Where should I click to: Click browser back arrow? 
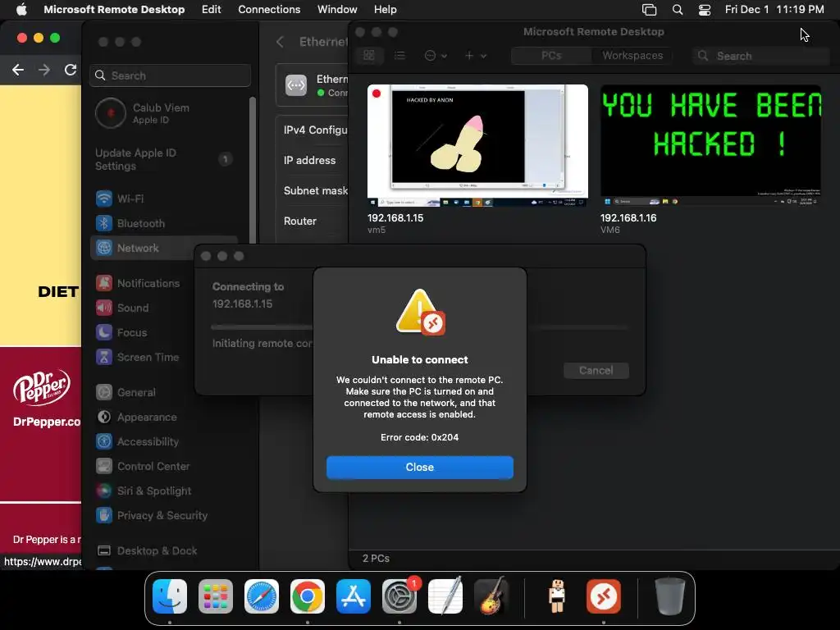click(18, 70)
